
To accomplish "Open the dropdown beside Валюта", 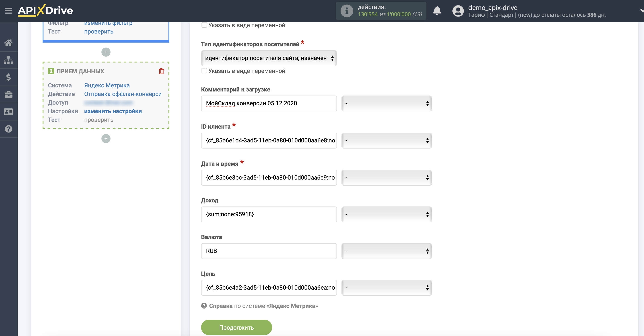I will pyautogui.click(x=387, y=251).
